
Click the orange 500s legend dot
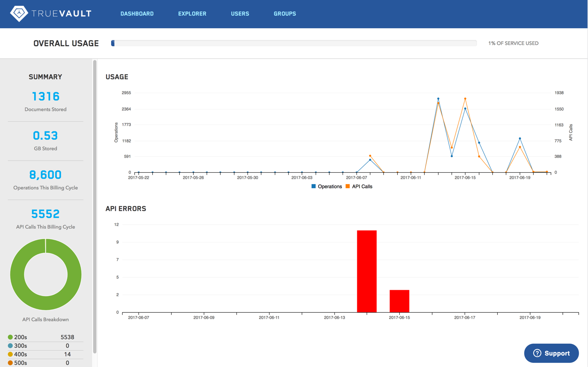pyautogui.click(x=10, y=363)
